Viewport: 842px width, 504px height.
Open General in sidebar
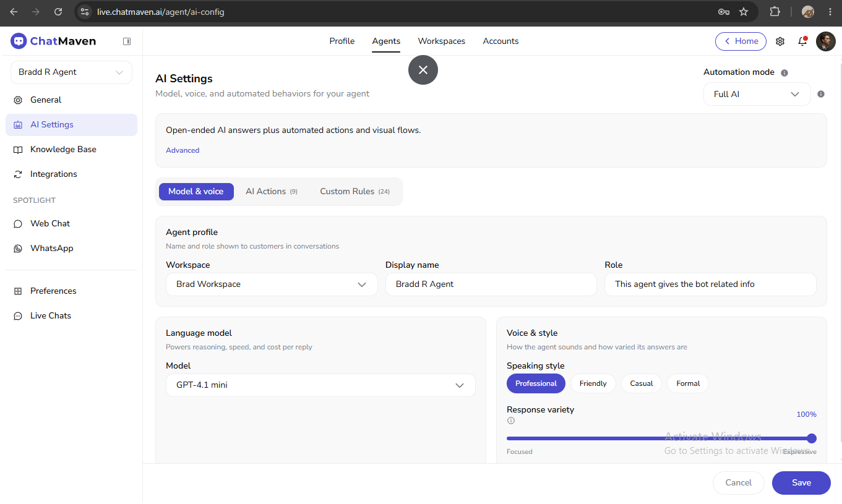pyautogui.click(x=71, y=100)
